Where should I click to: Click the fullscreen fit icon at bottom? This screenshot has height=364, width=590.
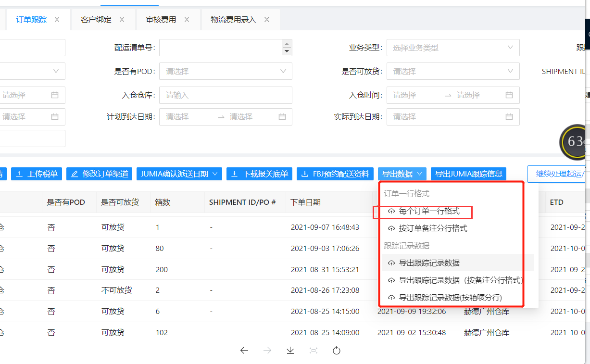pyautogui.click(x=314, y=351)
